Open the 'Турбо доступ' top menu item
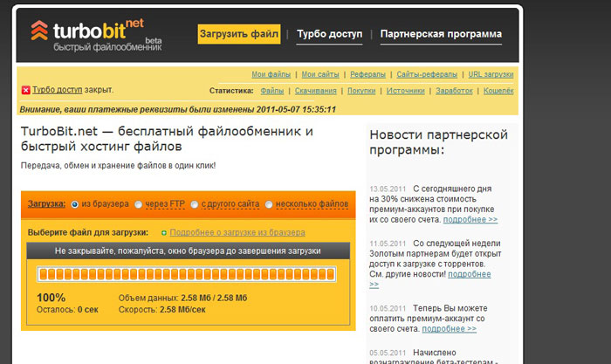 tap(329, 34)
